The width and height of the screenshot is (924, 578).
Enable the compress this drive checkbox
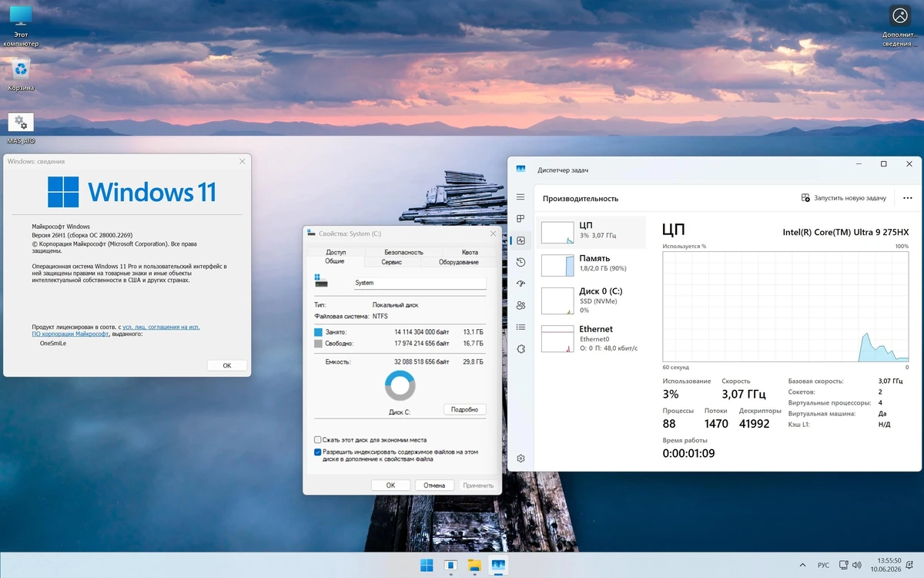(x=318, y=440)
